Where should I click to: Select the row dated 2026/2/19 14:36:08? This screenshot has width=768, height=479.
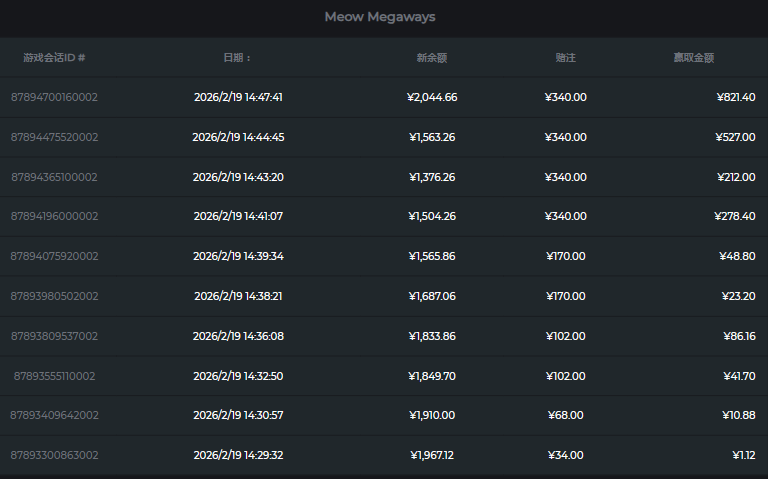238,336
